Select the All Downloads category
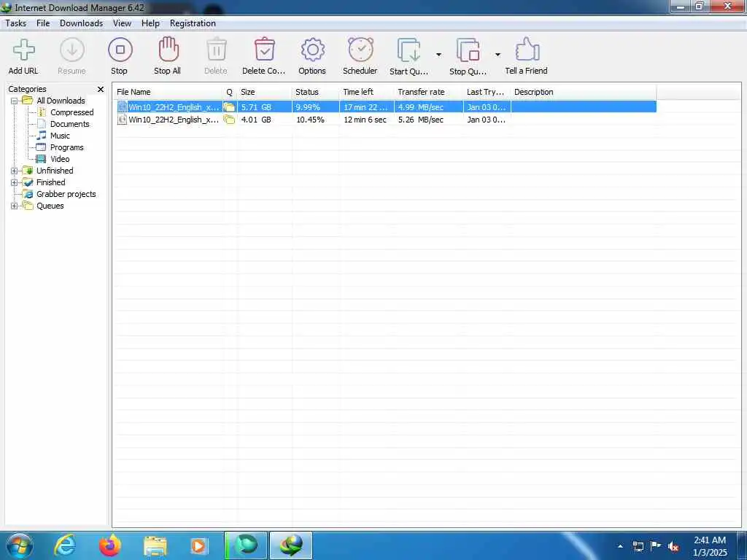The width and height of the screenshot is (747, 560). click(61, 101)
